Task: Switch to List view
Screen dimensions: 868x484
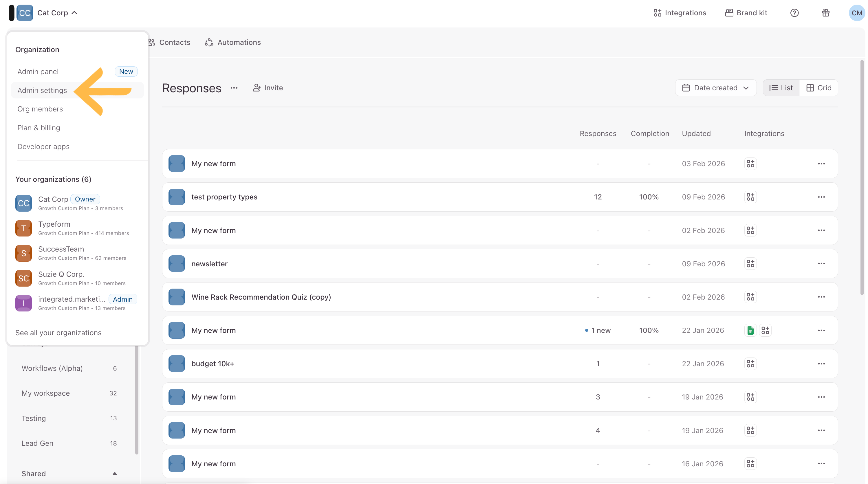Action: (x=781, y=88)
